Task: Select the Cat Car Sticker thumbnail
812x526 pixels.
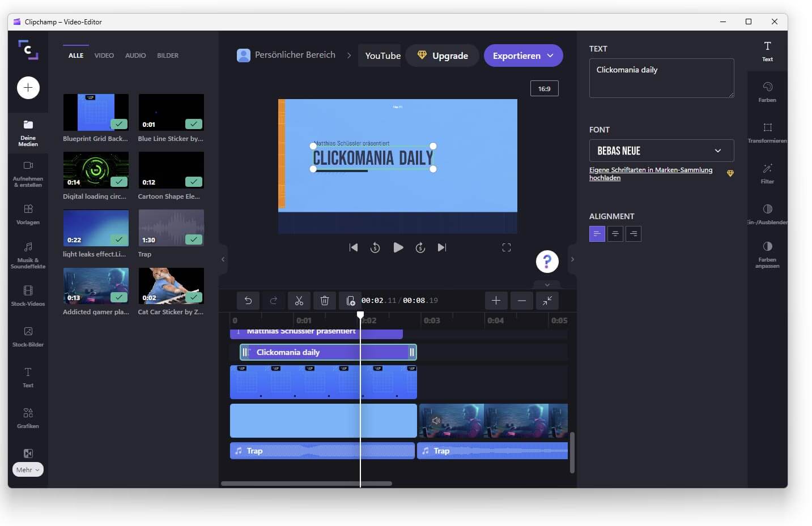Action: (x=171, y=286)
